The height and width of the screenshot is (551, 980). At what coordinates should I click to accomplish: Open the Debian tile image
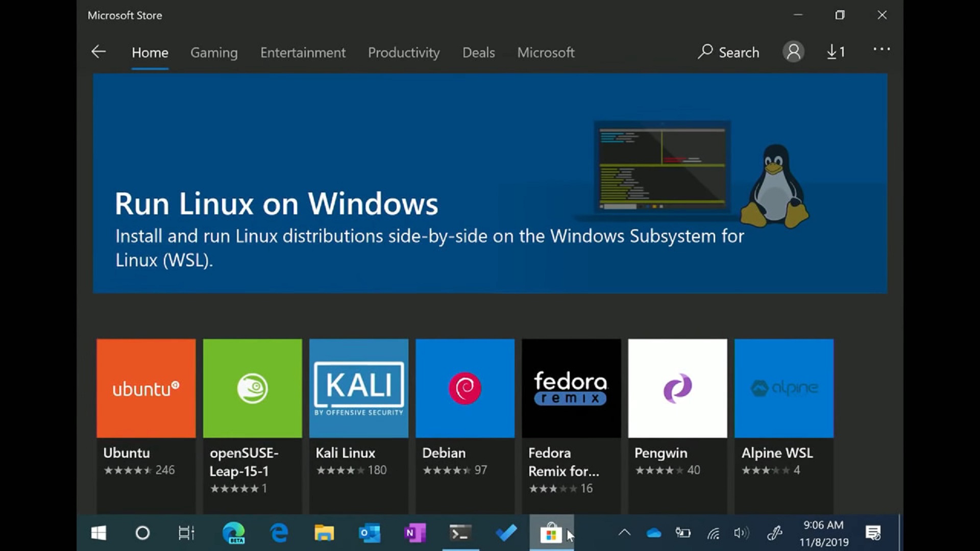pos(465,388)
